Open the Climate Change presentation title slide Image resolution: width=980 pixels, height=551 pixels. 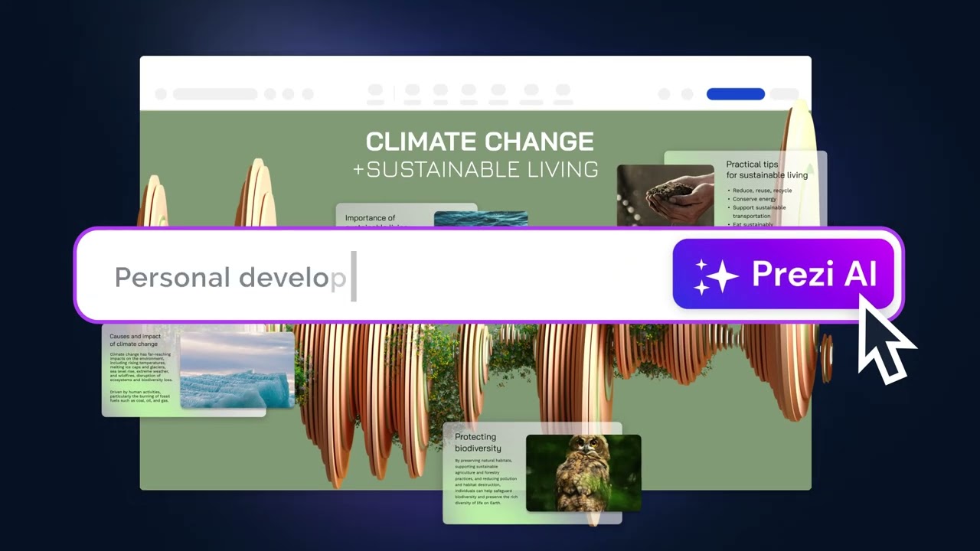(x=479, y=153)
